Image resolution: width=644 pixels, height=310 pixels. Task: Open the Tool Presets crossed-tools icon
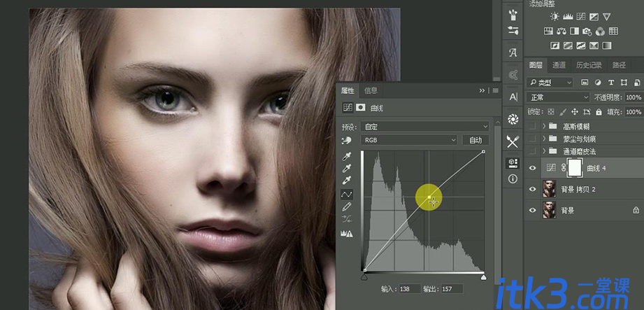click(x=513, y=141)
